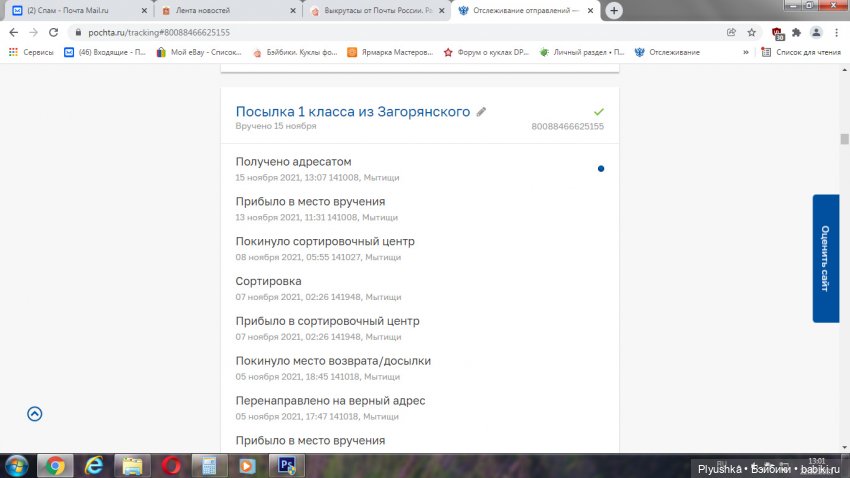Bookmark this page with the star icon
This screenshot has height=478, width=850.
point(752,32)
